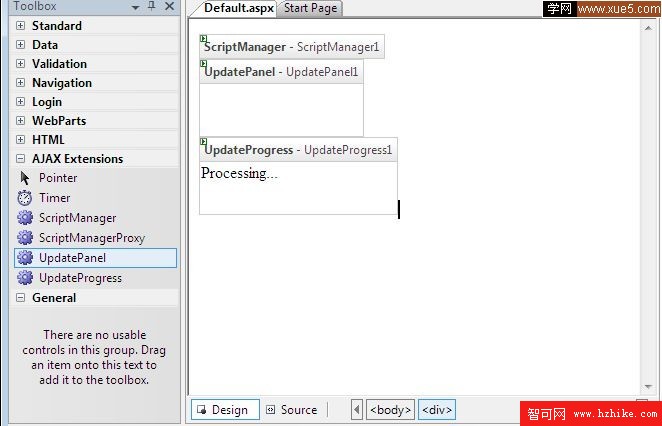Screen dimensions: 662x426
Task: Expand the WebParts toolbox group
Action: pos(20,120)
